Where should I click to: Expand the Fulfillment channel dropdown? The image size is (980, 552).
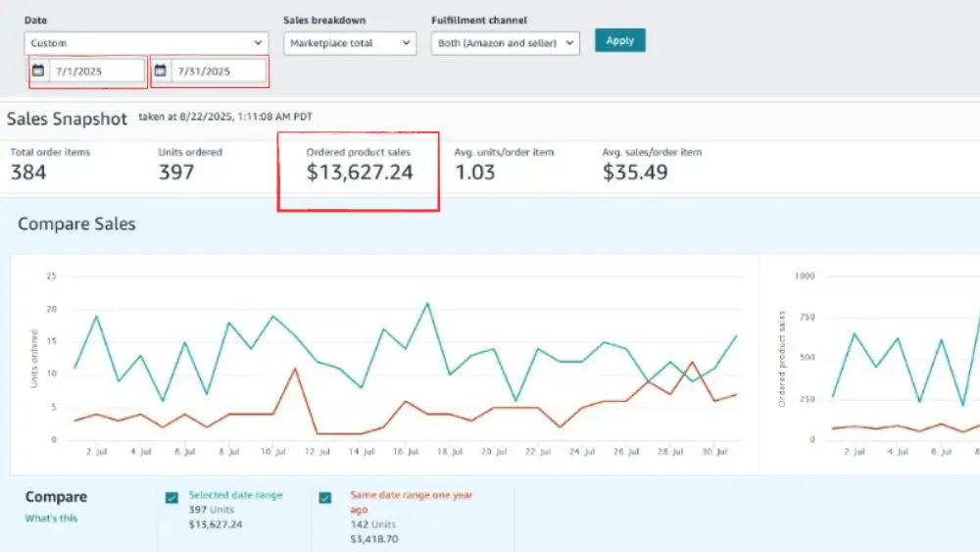pos(505,43)
